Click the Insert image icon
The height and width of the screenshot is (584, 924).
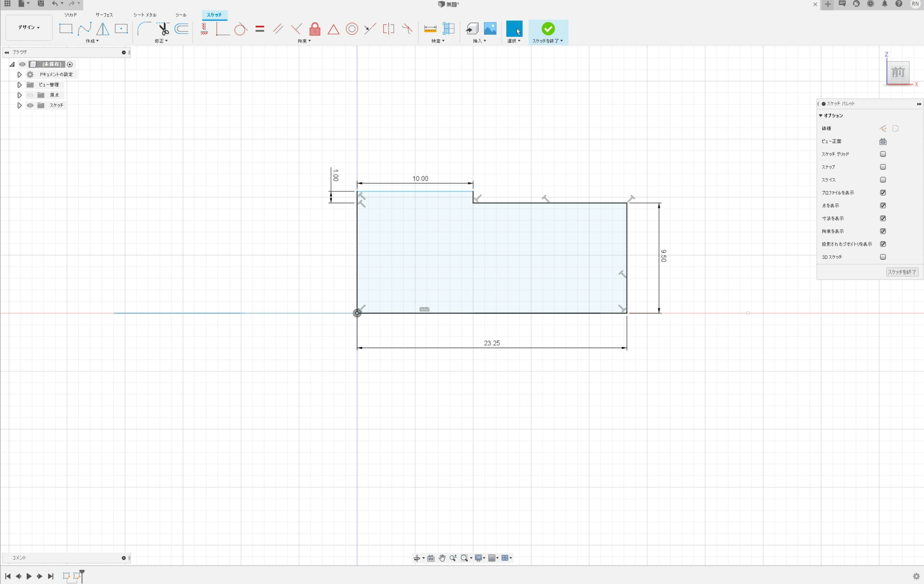tap(490, 29)
